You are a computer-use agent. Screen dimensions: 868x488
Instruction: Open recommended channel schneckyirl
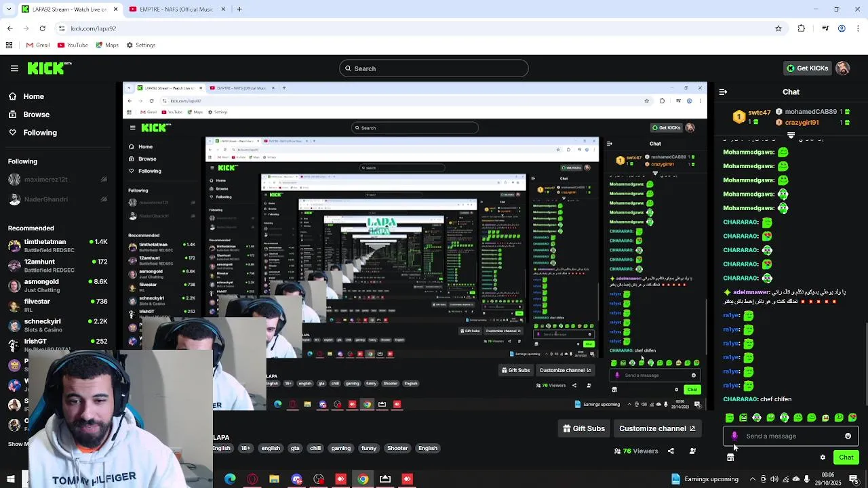click(x=58, y=325)
